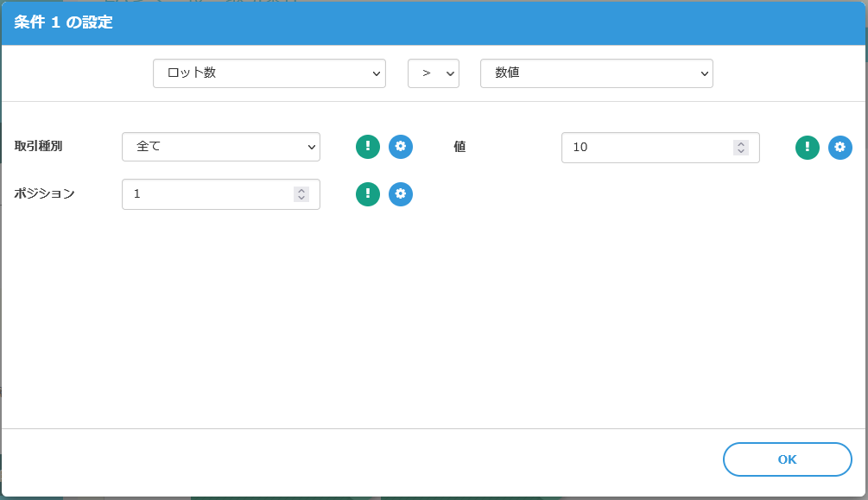Click the green info icon beside ポジション
868x500 pixels.
coord(368,194)
